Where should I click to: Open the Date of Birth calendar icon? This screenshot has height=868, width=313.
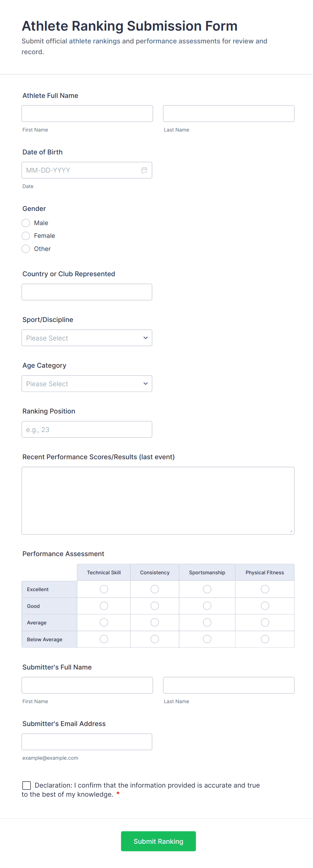click(144, 170)
